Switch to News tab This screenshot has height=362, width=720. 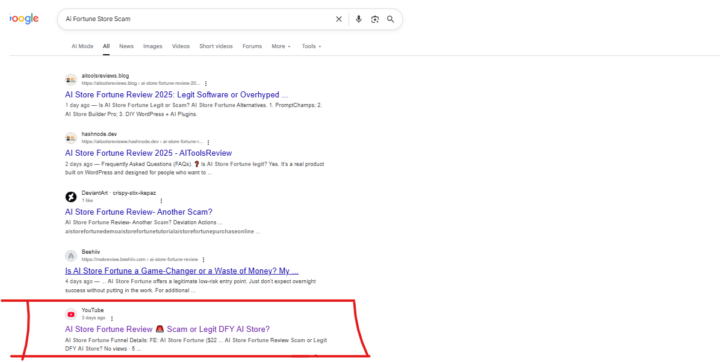point(126,46)
